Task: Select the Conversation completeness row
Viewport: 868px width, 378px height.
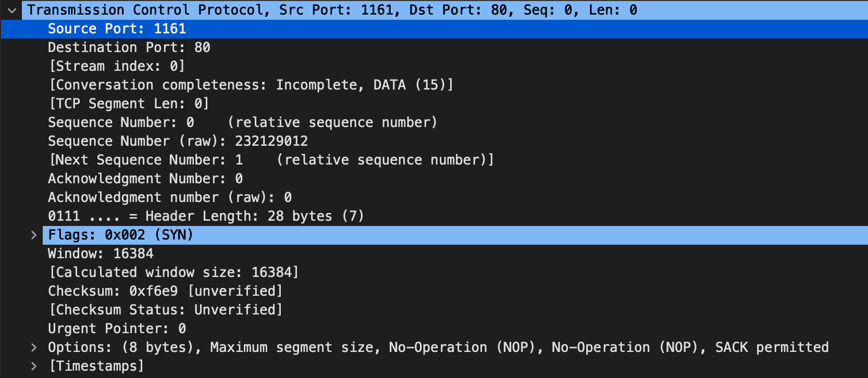Action: pos(434,85)
